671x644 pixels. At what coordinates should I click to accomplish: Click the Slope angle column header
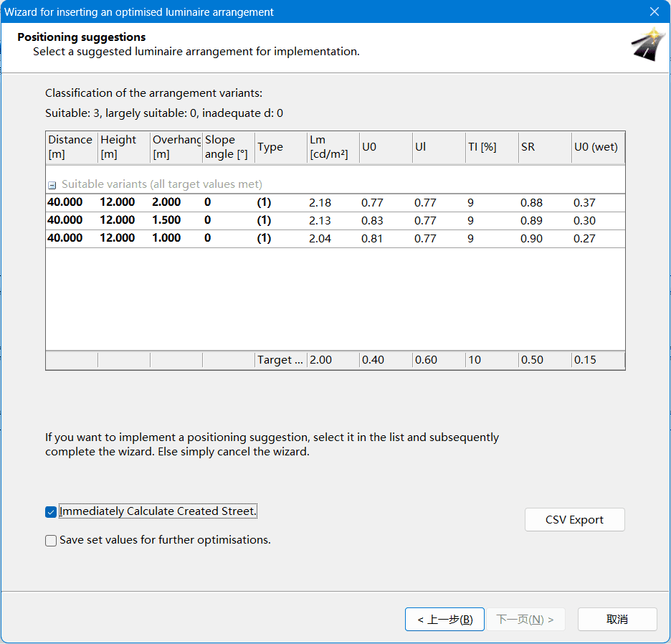point(229,147)
